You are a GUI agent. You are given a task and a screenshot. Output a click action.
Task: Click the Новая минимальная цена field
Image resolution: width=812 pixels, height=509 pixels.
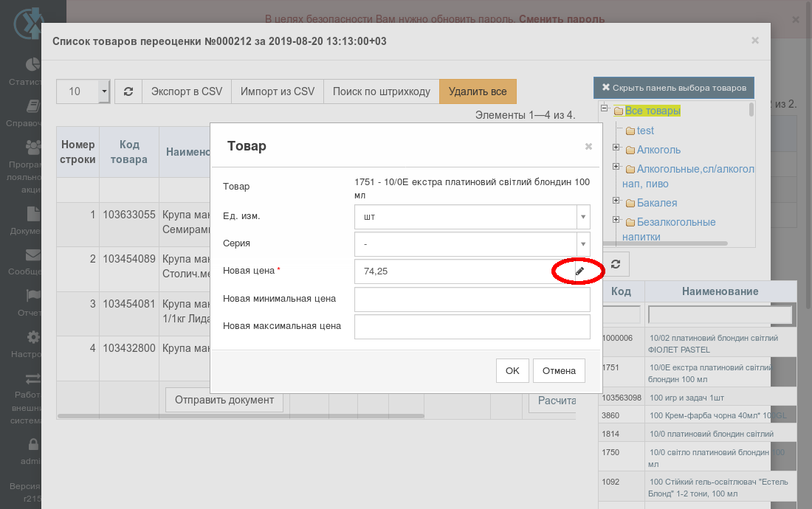coord(472,299)
